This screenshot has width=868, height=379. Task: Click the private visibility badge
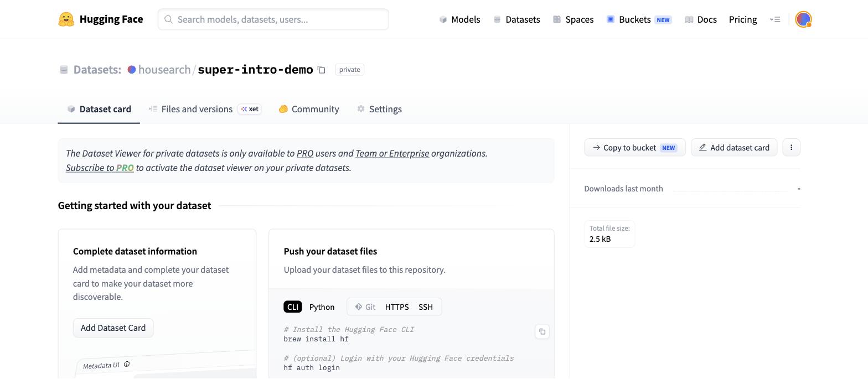pyautogui.click(x=349, y=70)
